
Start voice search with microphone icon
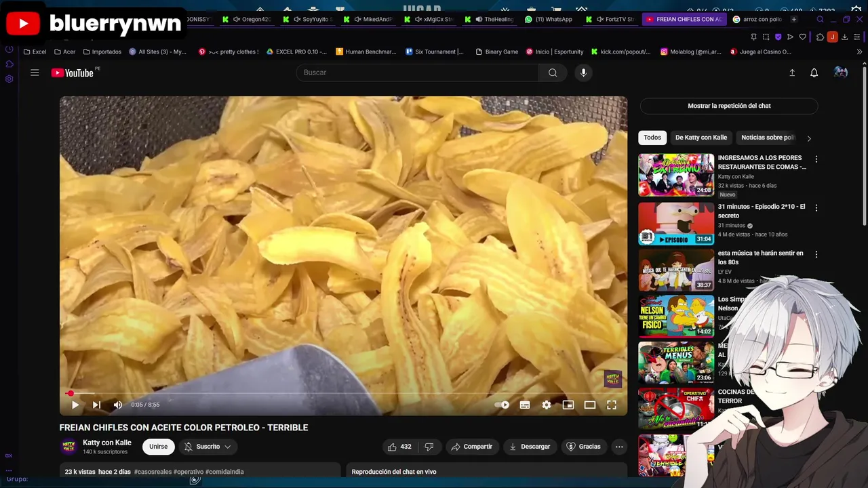tap(583, 73)
